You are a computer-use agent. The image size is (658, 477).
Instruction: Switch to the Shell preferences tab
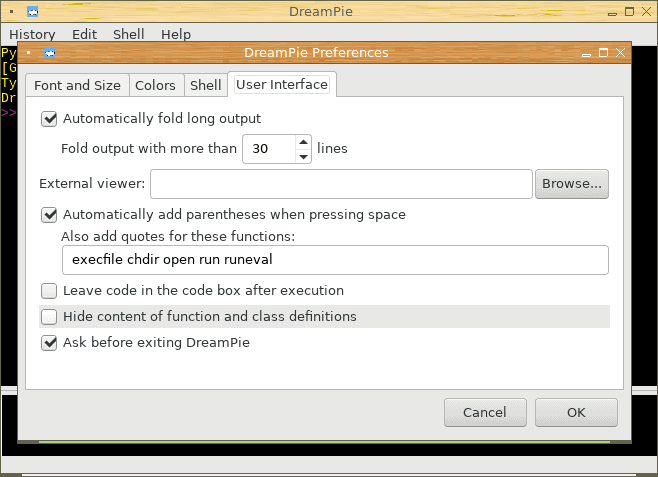click(206, 86)
